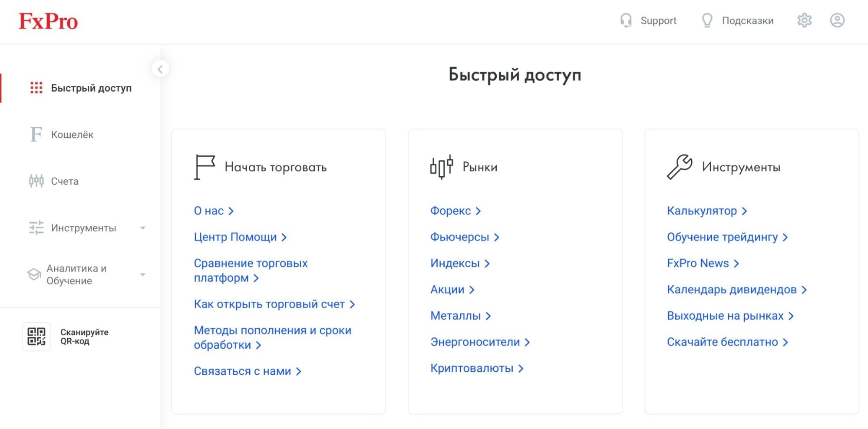
Task: Open settings gear icon
Action: (804, 20)
